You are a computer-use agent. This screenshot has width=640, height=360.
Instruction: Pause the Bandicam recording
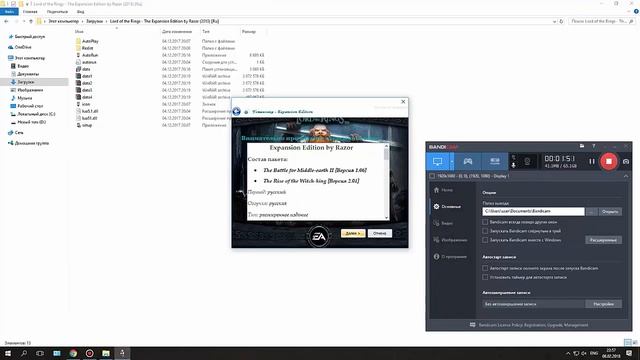point(591,162)
